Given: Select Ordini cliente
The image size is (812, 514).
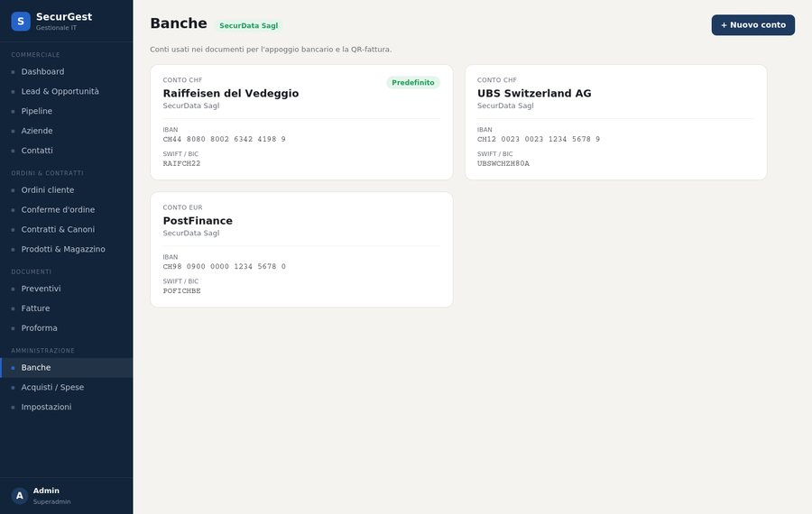Looking at the screenshot, I should 66,190.
